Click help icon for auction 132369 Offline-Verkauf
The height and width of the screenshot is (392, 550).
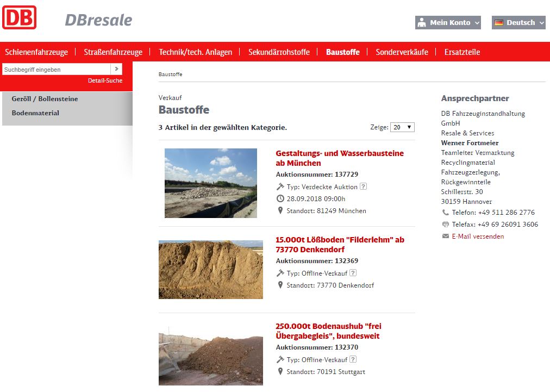(353, 273)
